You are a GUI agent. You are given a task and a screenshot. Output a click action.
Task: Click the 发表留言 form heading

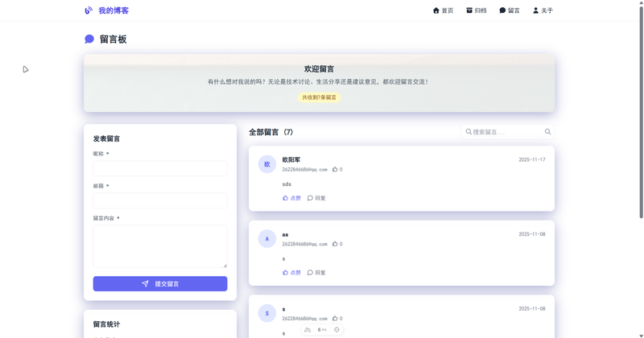click(x=106, y=138)
